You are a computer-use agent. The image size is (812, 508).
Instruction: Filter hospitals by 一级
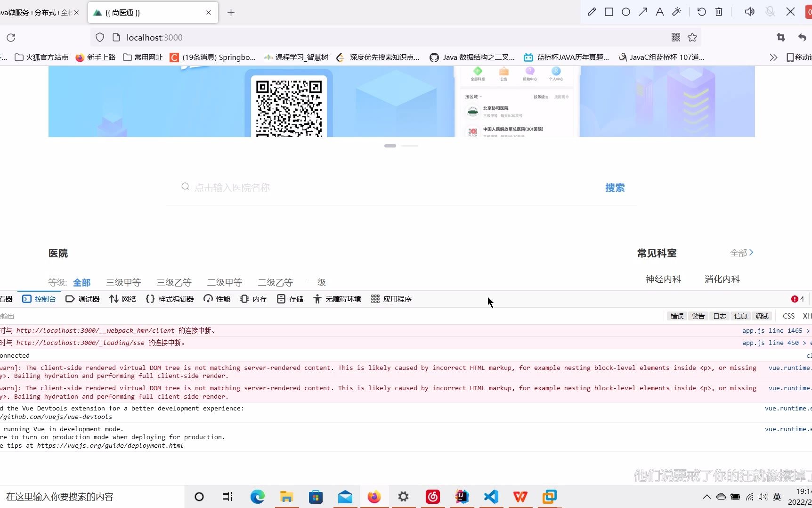coord(317,282)
